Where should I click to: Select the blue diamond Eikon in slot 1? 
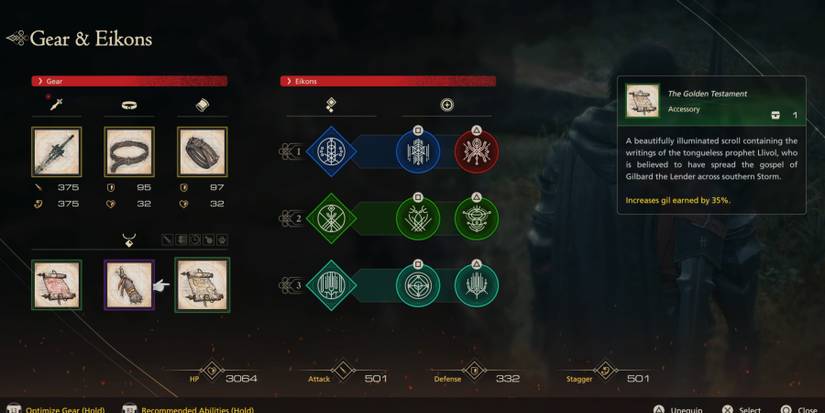[331, 152]
